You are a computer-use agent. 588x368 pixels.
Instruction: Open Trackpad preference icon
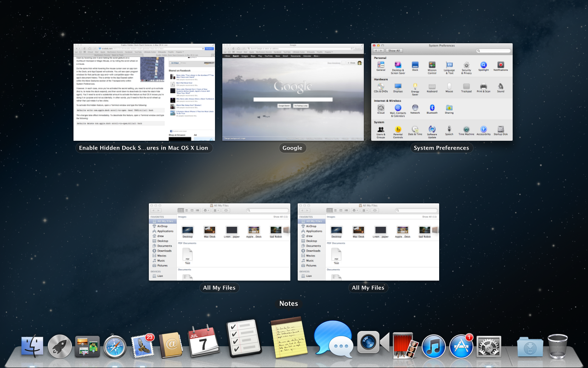[x=466, y=87]
